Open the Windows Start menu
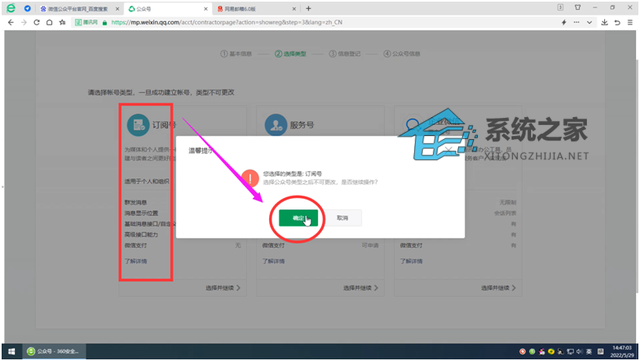Screen dimensions: 640x361 pyautogui.click(x=11, y=352)
